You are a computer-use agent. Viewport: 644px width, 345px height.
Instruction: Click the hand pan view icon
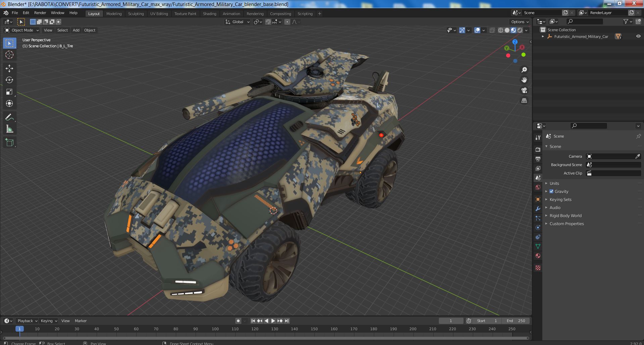[x=524, y=80]
